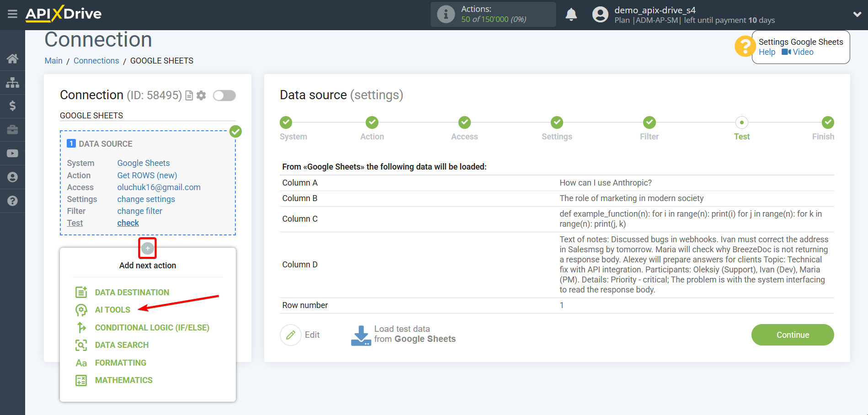Click the Data Destination icon
The width and height of the screenshot is (868, 415).
[81, 292]
